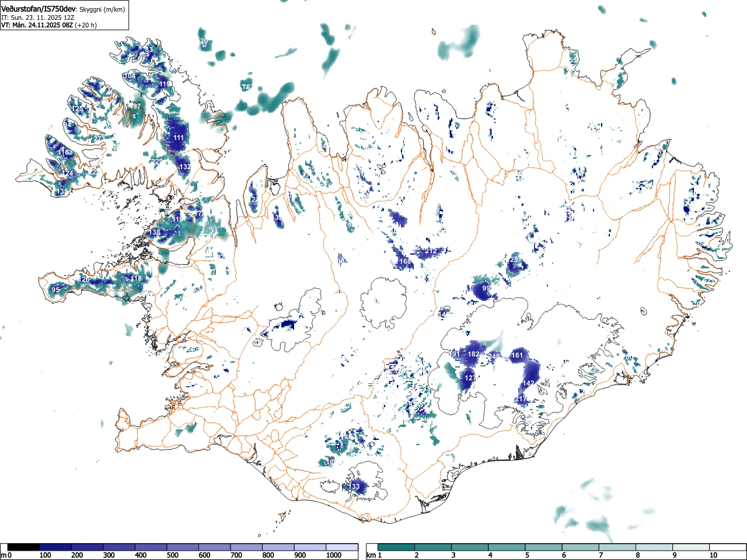The height and width of the screenshot is (560, 747).
Task: Click the visibility value '118' on the map
Action: (136, 279)
